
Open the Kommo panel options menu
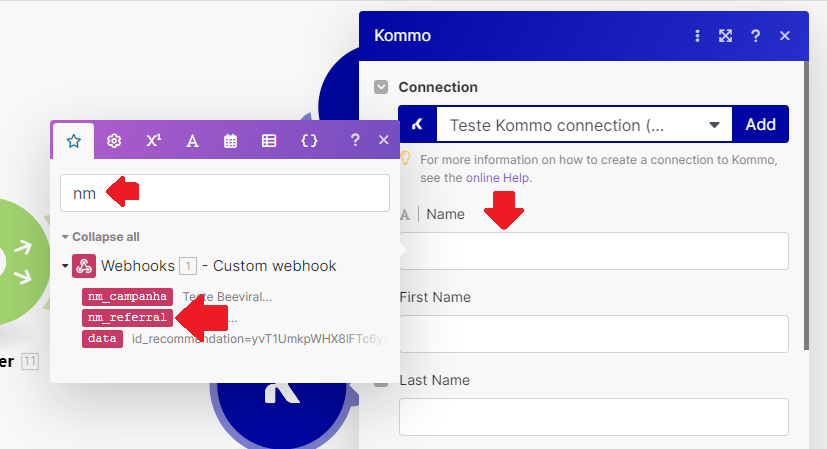click(697, 36)
